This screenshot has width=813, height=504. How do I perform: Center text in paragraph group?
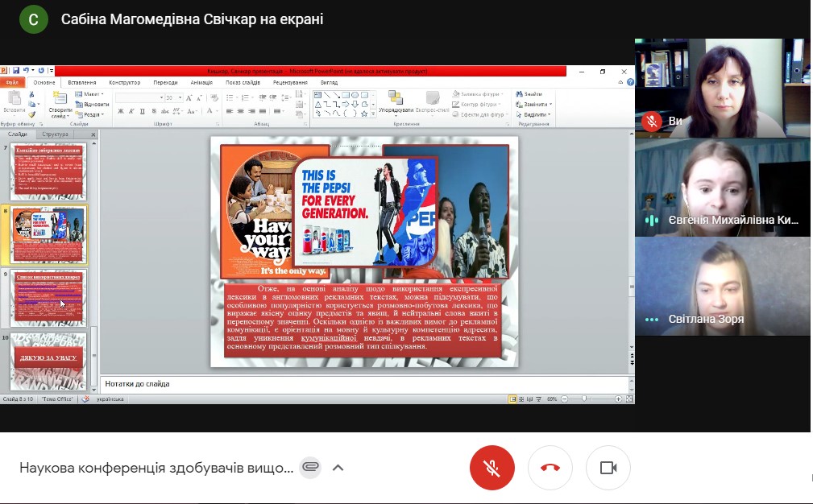click(241, 111)
